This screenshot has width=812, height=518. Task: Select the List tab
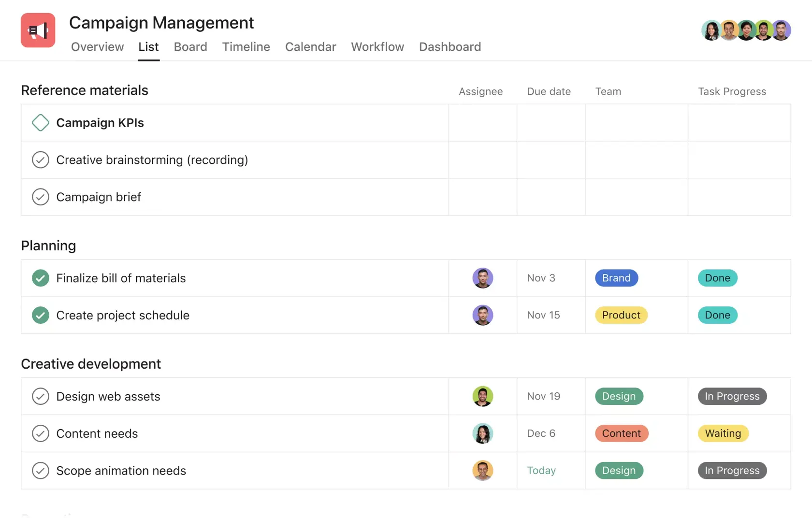pos(148,47)
